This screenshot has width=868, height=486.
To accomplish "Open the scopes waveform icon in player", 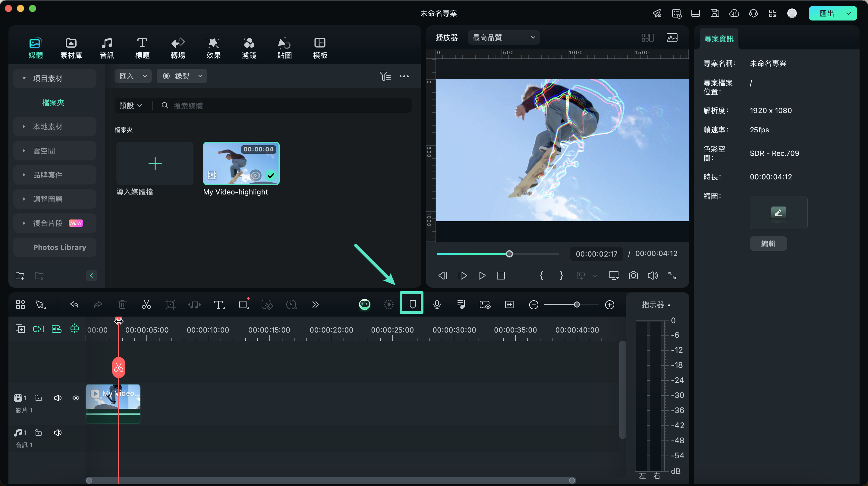I will click(x=672, y=37).
